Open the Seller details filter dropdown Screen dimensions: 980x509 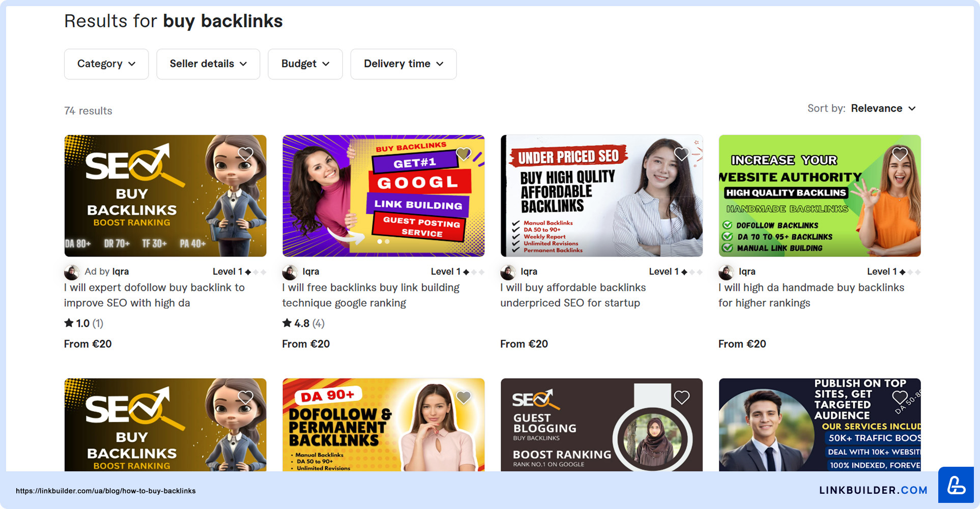pos(208,64)
